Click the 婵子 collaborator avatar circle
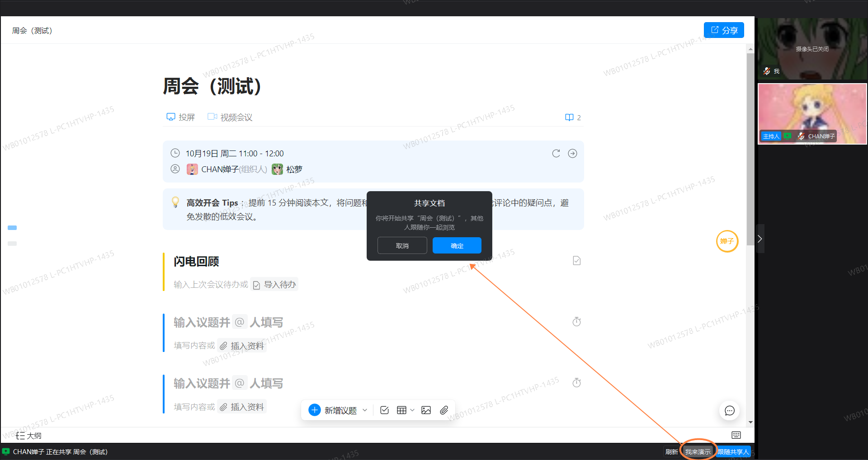This screenshot has height=460, width=868. 726,241
